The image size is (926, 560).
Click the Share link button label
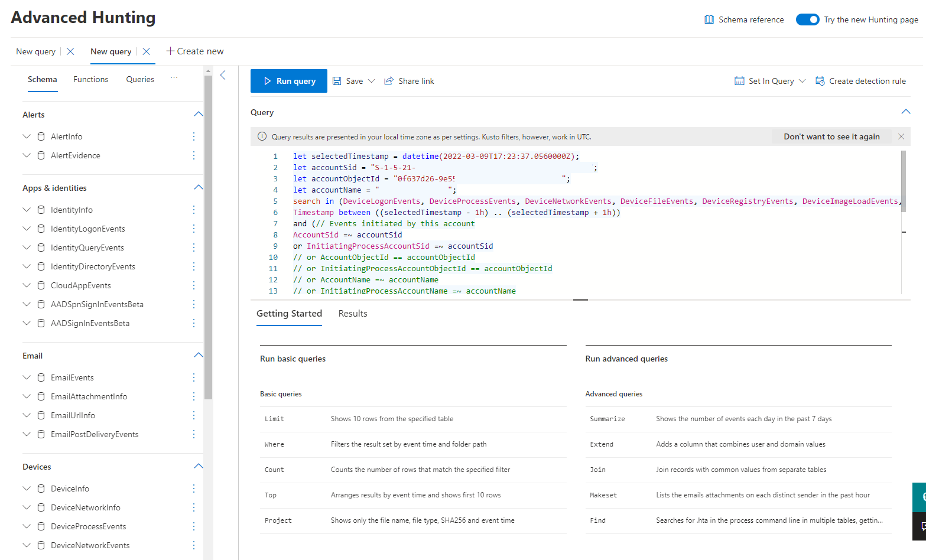click(x=416, y=81)
